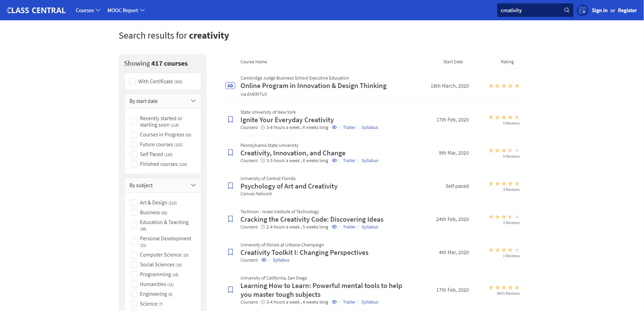This screenshot has width=644, height=311.
Task: Check Education & Teaching subject
Action: [134, 225]
